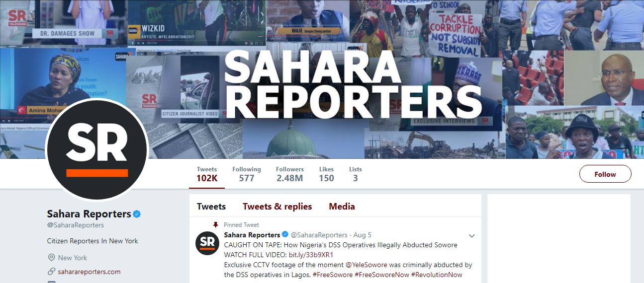Click the blue verified badge beside the profile name

point(137,214)
